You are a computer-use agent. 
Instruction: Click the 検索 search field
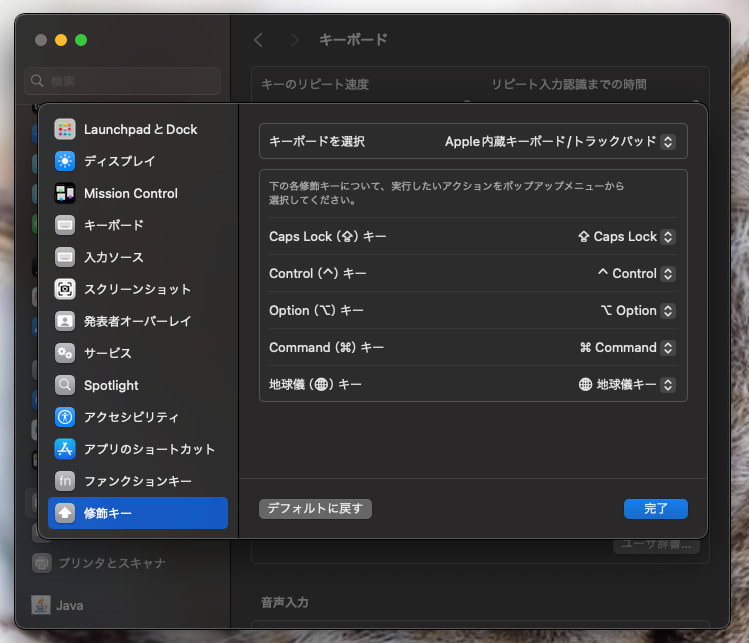[x=123, y=81]
